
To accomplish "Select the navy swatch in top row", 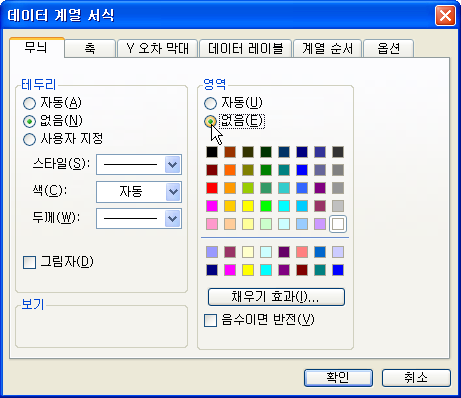I will (302, 152).
